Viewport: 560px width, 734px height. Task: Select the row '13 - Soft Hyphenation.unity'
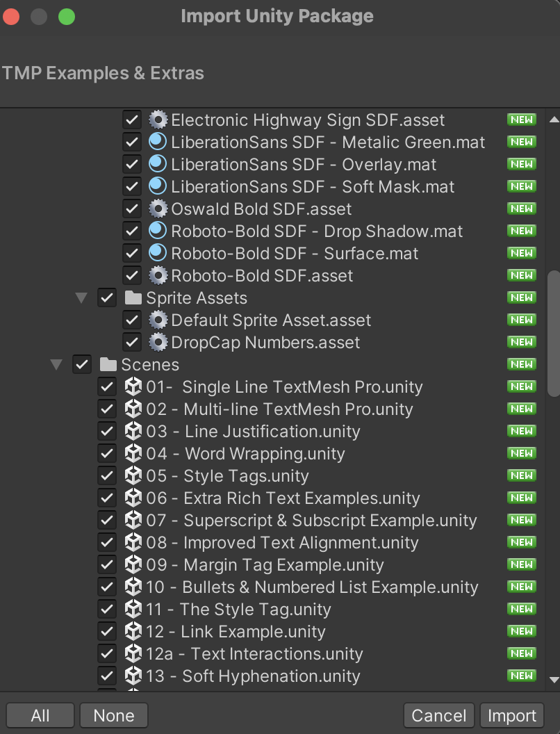point(272,676)
